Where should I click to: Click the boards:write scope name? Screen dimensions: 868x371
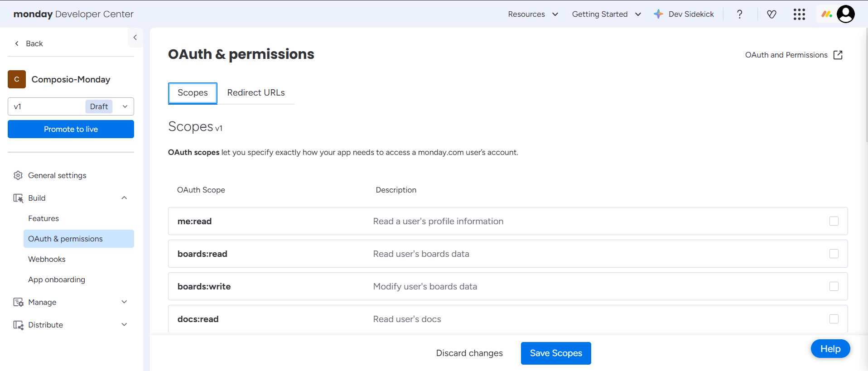point(204,286)
